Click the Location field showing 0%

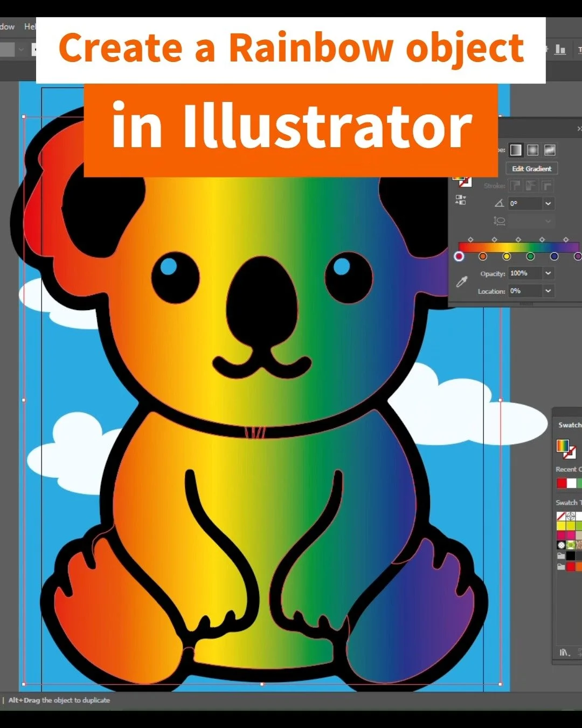pyautogui.click(x=525, y=291)
